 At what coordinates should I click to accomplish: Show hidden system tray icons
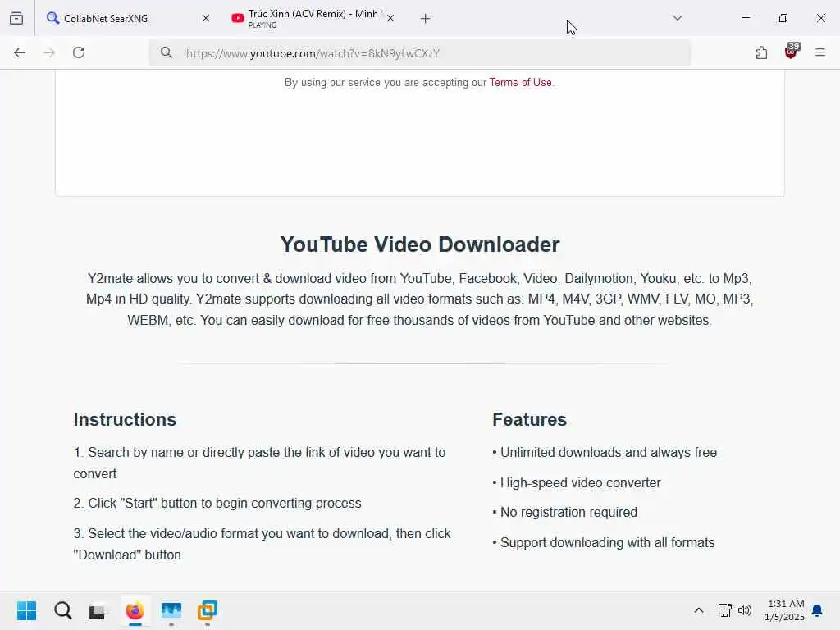click(699, 610)
